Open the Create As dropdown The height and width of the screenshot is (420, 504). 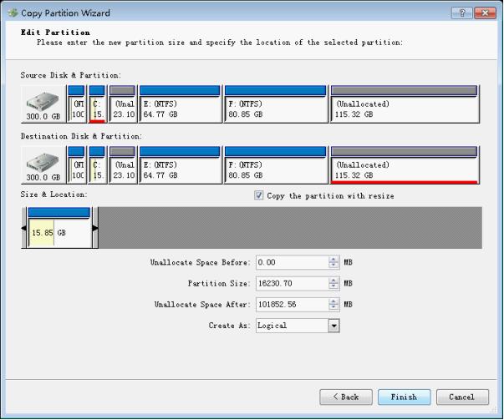coord(333,326)
